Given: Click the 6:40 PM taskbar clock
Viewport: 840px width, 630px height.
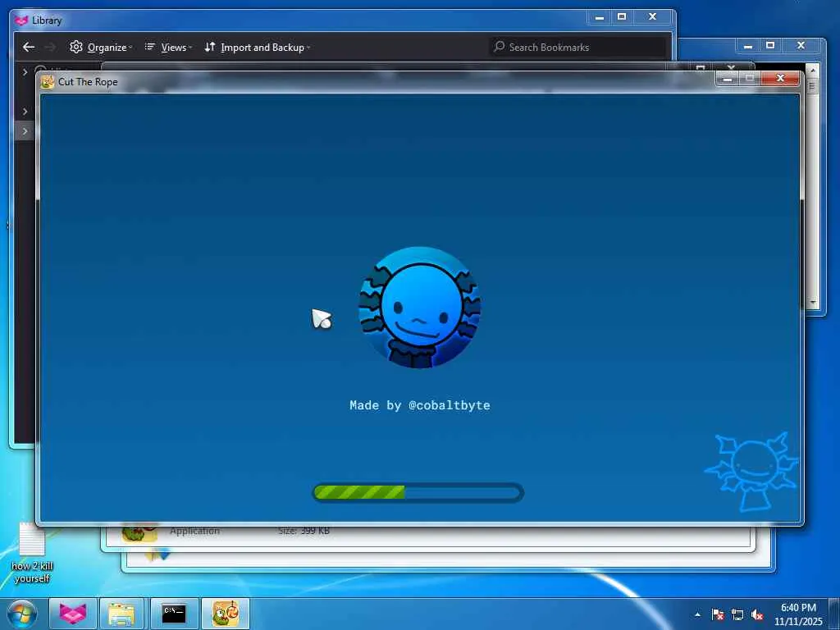Looking at the screenshot, I should coord(798,608).
